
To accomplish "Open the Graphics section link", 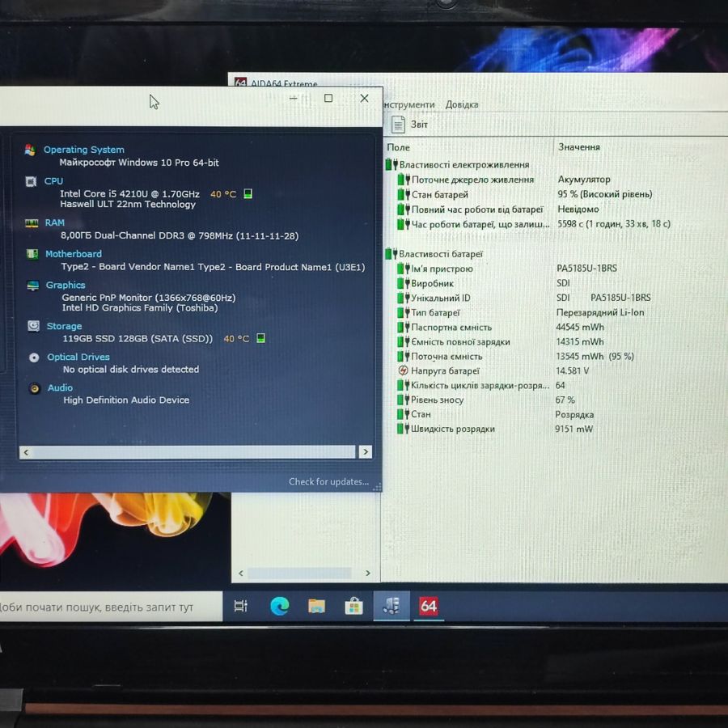I will 66,285.
